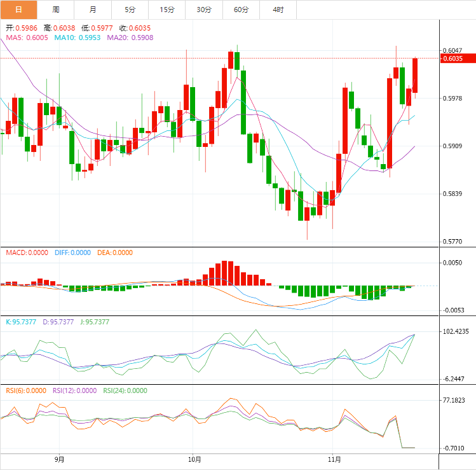Image resolution: width=476 pixels, height=470 pixels.
Task: Open the 60分 timeframe tab
Action: [x=241, y=10]
